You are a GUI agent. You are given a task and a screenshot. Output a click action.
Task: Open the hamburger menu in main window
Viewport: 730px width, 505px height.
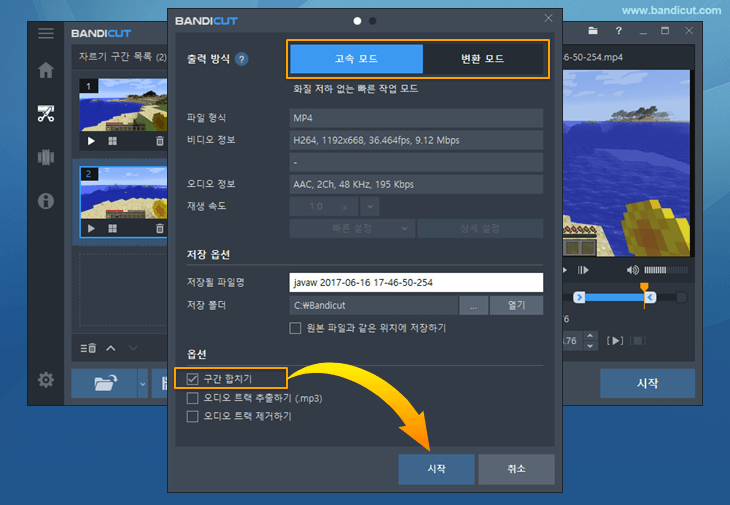pos(46,34)
